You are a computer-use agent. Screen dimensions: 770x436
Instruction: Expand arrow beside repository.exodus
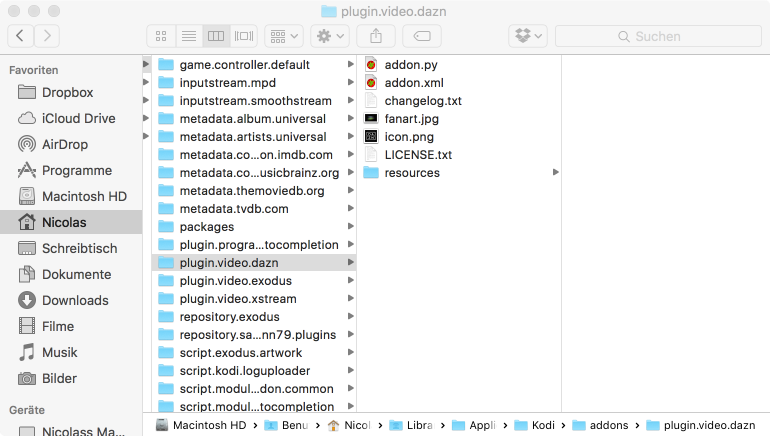point(351,316)
